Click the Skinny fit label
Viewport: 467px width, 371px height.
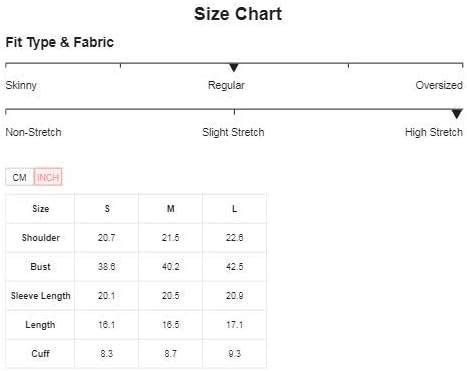[21, 85]
